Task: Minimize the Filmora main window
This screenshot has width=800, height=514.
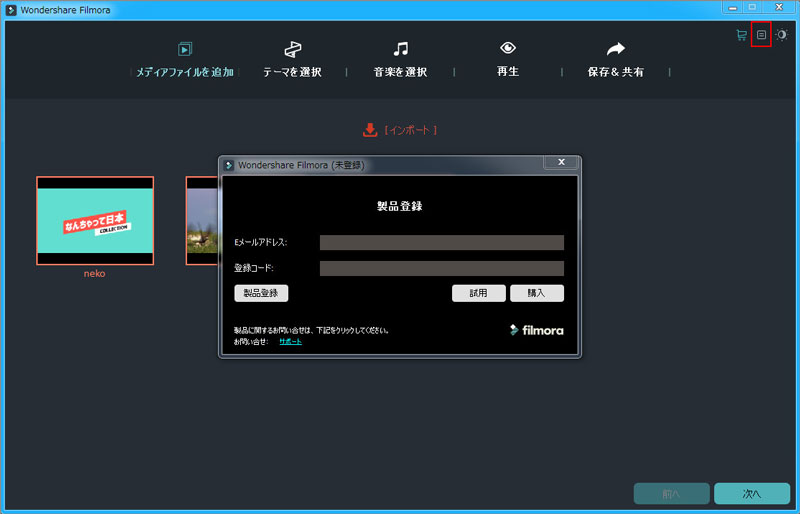Action: (x=733, y=7)
